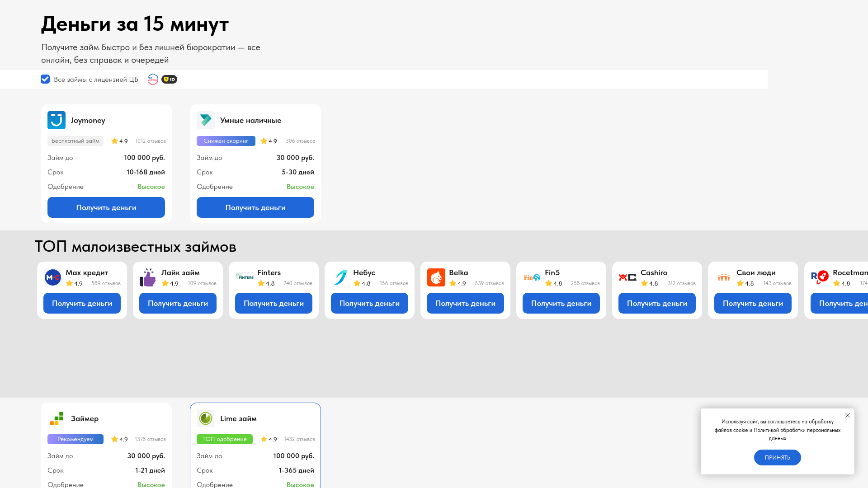Image resolution: width=868 pixels, height=488 pixels.
Task: Click the Joymoney logo icon
Action: point(57,120)
